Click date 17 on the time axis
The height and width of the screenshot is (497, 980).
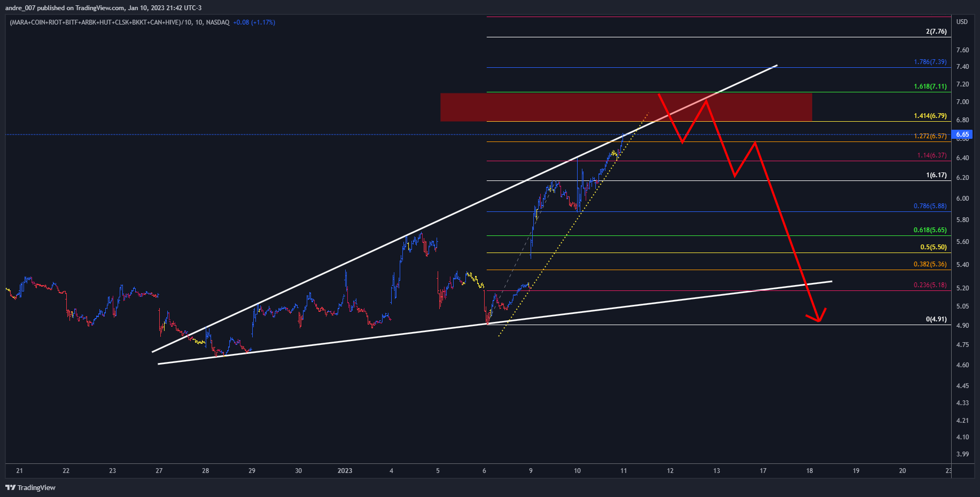point(763,471)
